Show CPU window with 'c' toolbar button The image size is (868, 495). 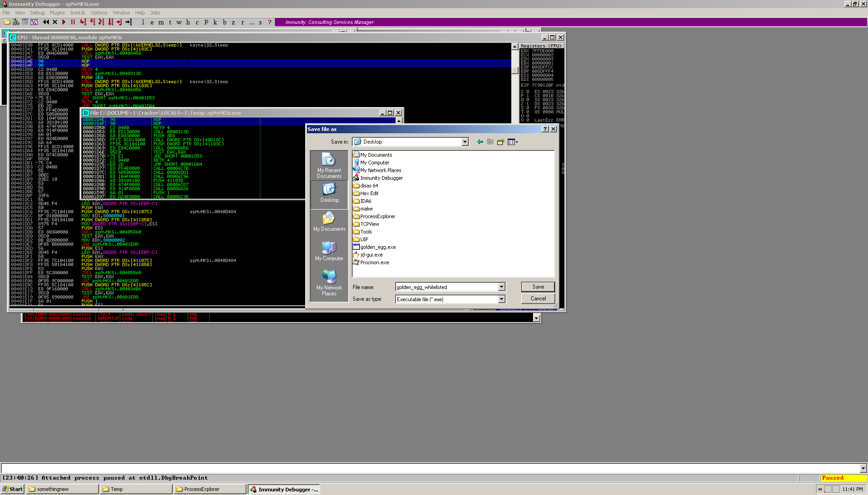click(x=197, y=22)
